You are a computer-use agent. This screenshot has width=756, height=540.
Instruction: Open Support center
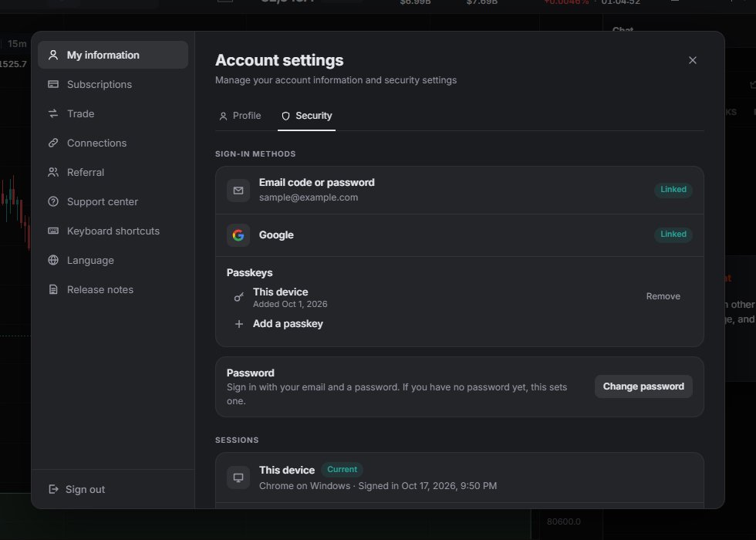tap(113, 201)
